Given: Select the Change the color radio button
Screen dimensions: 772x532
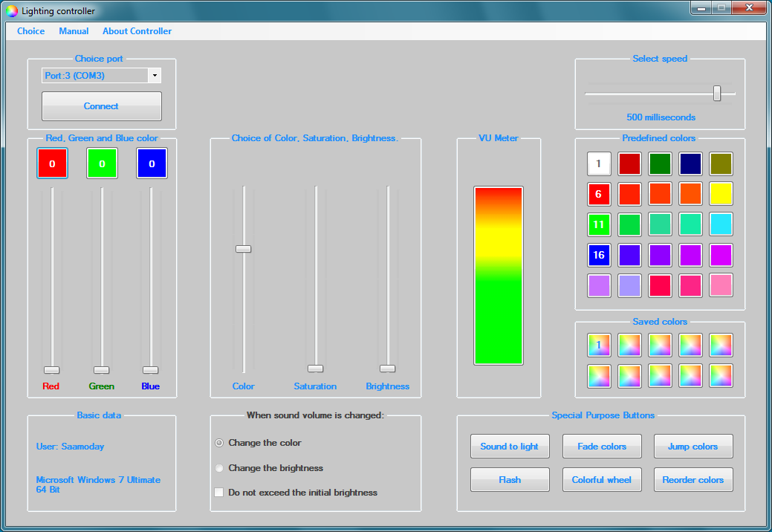Looking at the screenshot, I should point(219,443).
